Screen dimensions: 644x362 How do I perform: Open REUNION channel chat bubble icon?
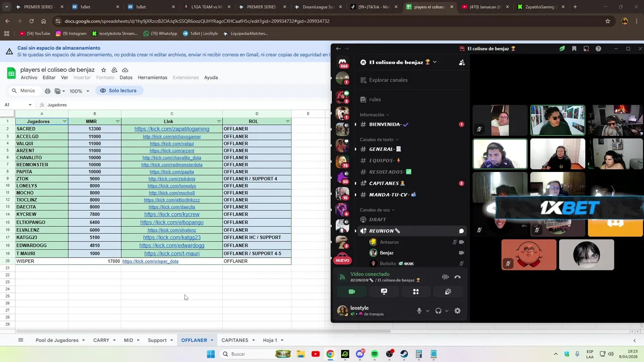tap(461, 231)
